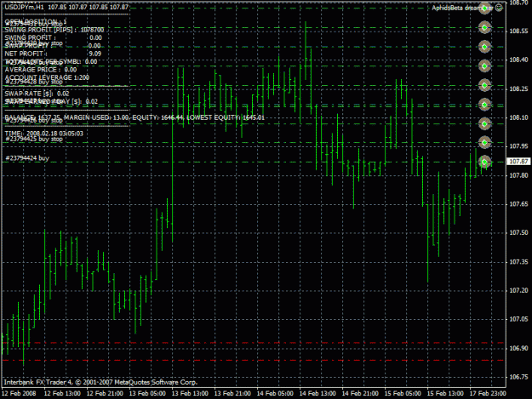Click the 106.90 price axis label
This screenshot has height=399, width=532.
click(x=518, y=348)
